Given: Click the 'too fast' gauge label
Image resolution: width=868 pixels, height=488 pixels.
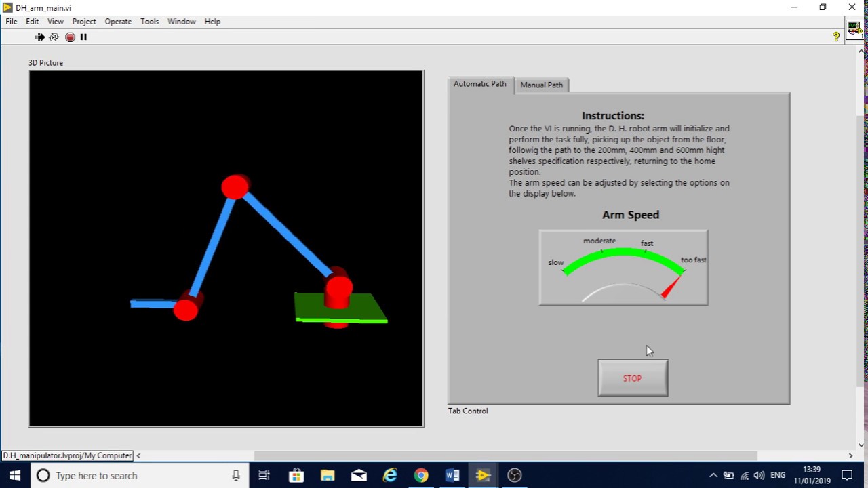Looking at the screenshot, I should click(694, 260).
